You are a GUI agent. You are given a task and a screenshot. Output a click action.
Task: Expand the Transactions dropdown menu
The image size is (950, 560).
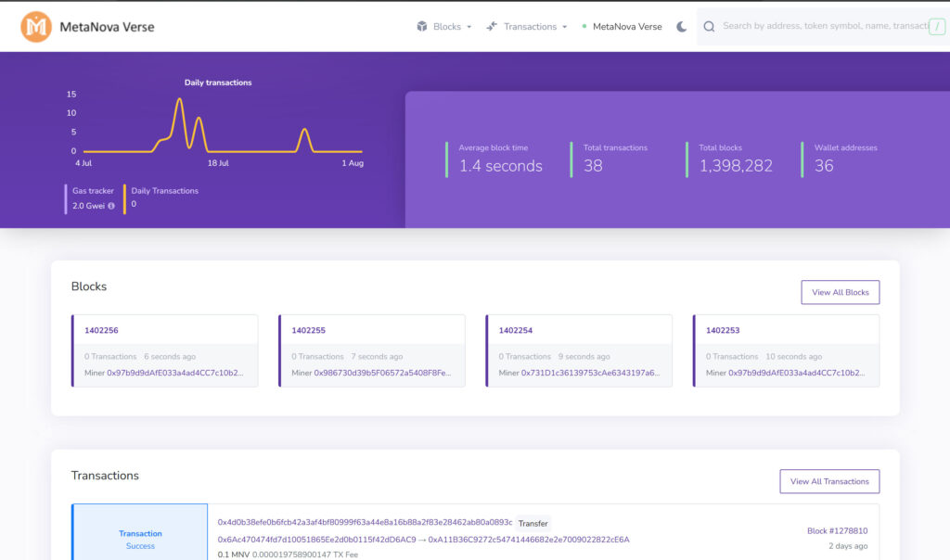[x=530, y=27]
